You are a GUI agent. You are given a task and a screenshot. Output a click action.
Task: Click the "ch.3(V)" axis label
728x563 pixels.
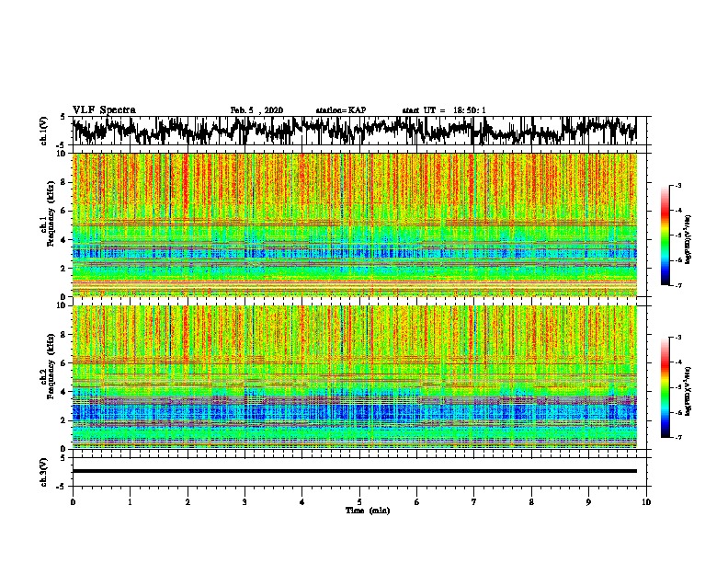click(x=44, y=472)
